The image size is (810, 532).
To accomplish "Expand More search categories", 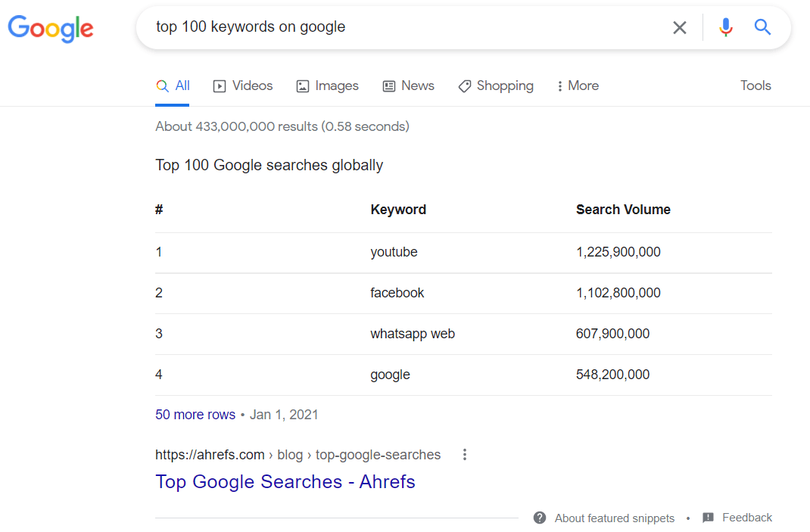I will tap(577, 86).
